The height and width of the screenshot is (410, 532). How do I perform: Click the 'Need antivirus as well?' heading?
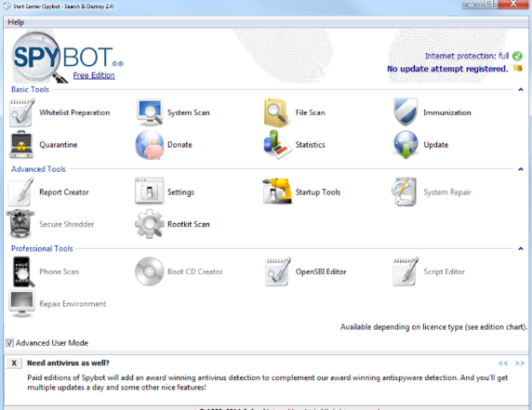click(68, 364)
